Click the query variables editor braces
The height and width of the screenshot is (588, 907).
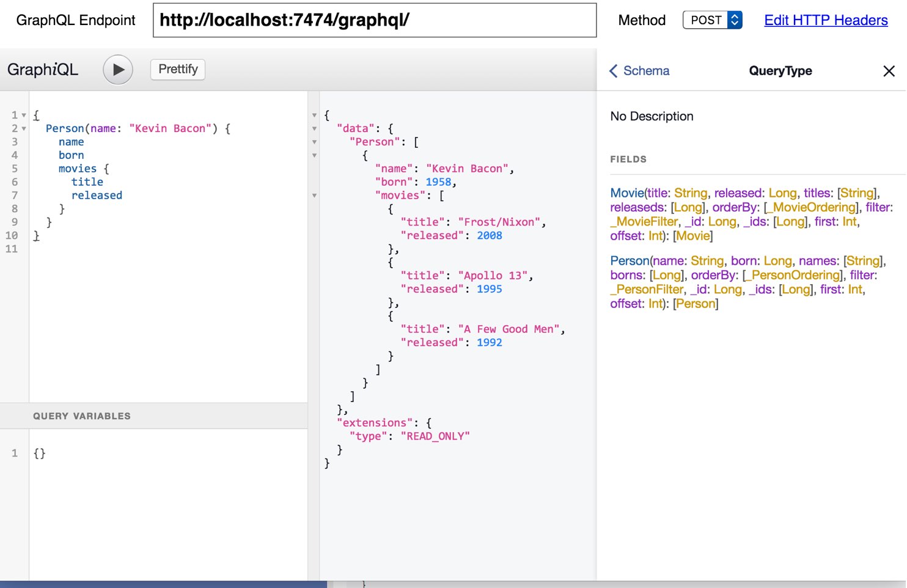click(40, 454)
